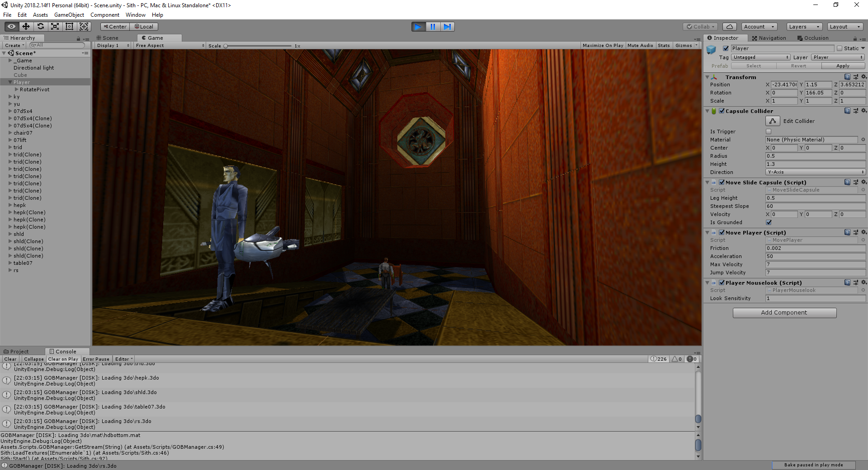The image size is (868, 470).
Task: Click the Step frame button
Action: coord(447,27)
